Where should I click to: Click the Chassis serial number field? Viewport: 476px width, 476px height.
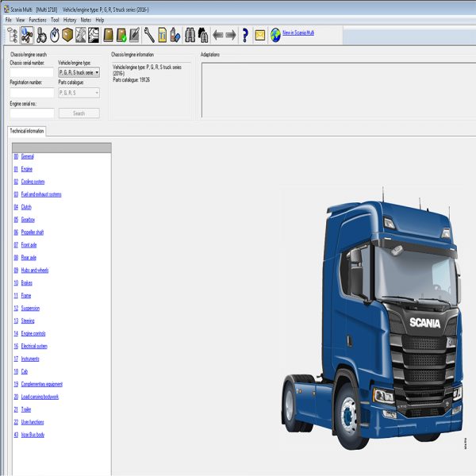[x=32, y=72]
